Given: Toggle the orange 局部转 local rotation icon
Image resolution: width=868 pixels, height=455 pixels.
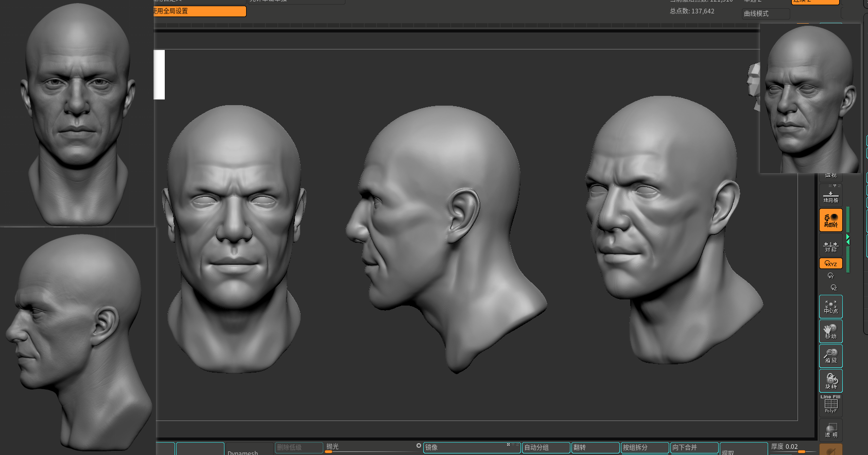Looking at the screenshot, I should coord(830,220).
